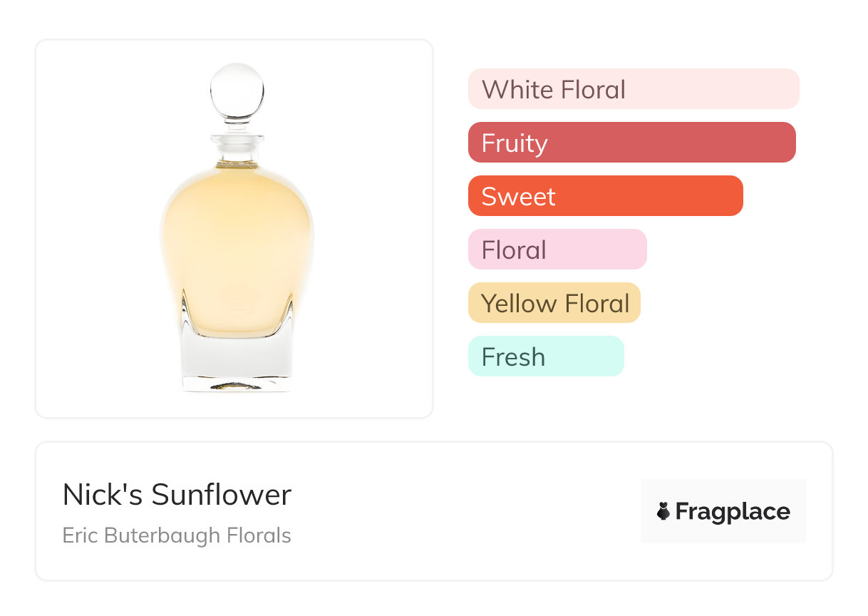Open the Eric Buterbaugh Florals brand link
The image size is (868, 616).
coord(177,535)
